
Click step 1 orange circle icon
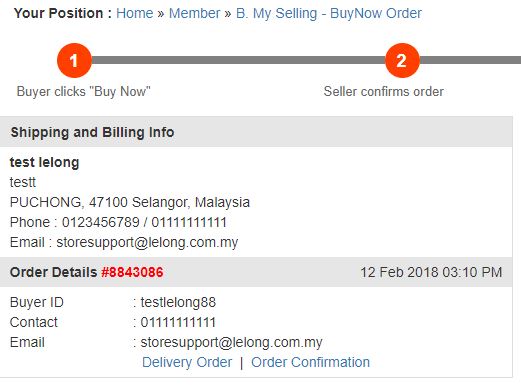click(74, 60)
